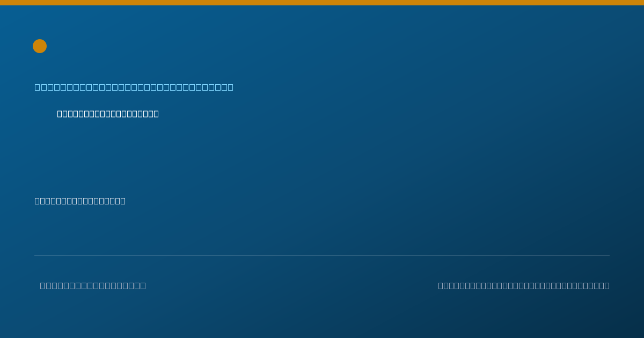Click the orange bar along the top edge

322,3
